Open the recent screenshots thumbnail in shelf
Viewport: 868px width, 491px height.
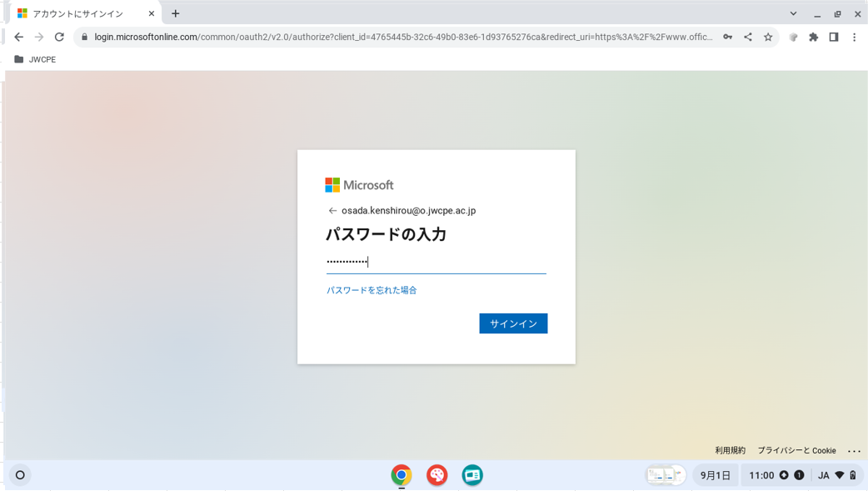click(x=666, y=475)
